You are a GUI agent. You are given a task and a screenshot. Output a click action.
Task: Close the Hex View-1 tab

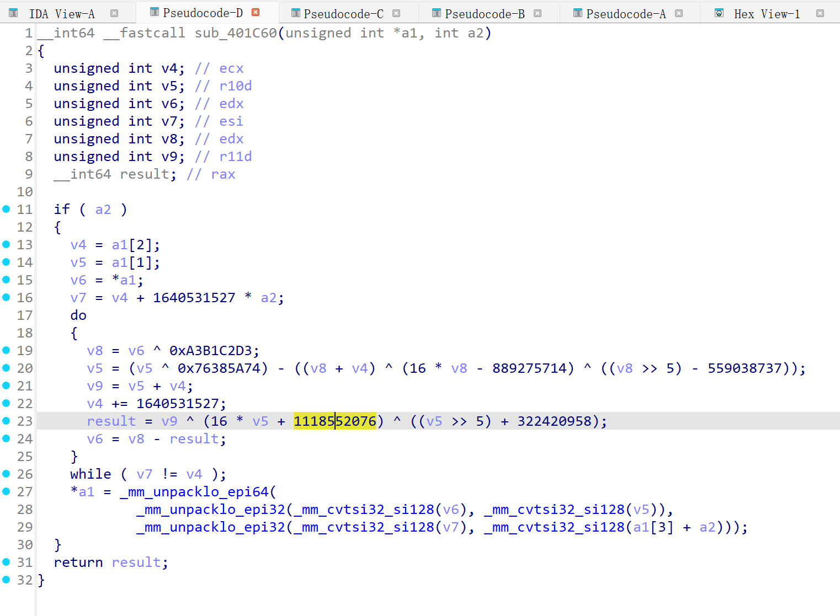tap(820, 13)
